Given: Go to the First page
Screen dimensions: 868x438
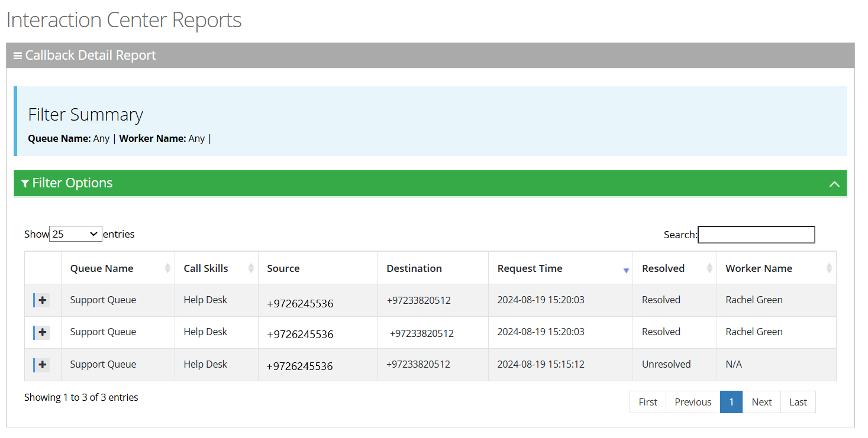Looking at the screenshot, I should click(648, 402).
